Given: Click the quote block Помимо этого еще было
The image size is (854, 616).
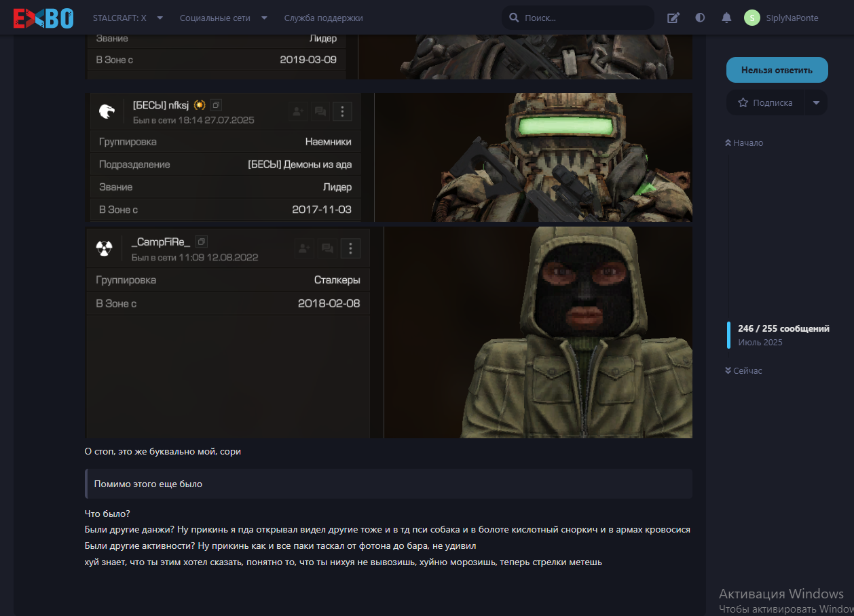Looking at the screenshot, I should pos(388,484).
